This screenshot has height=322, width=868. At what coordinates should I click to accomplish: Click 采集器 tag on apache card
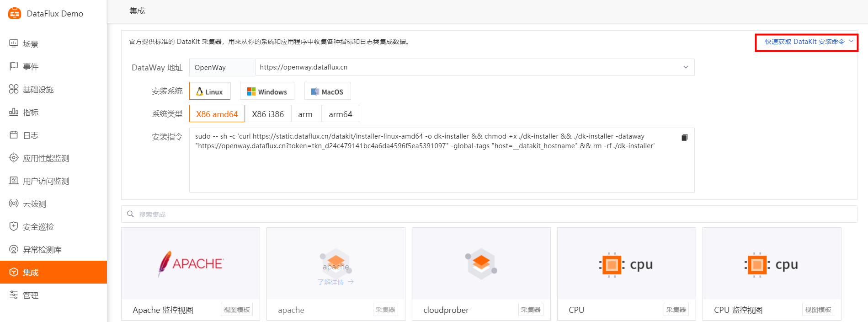point(385,310)
